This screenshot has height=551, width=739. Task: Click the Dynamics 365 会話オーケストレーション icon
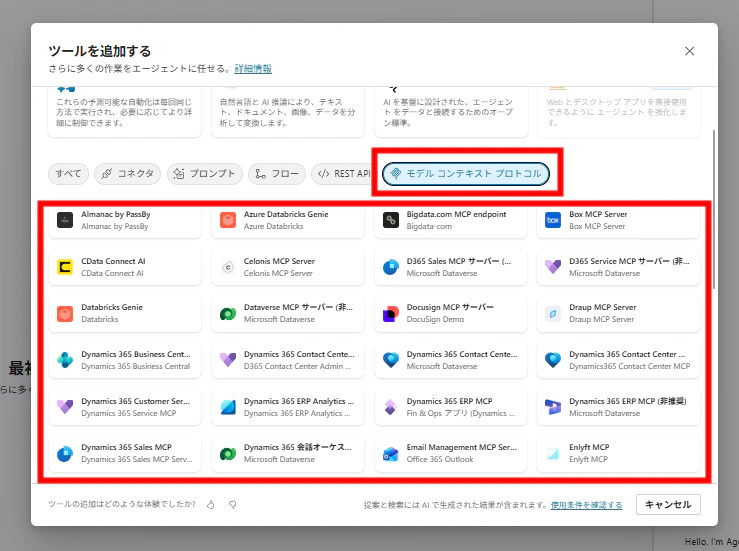[x=228, y=453]
